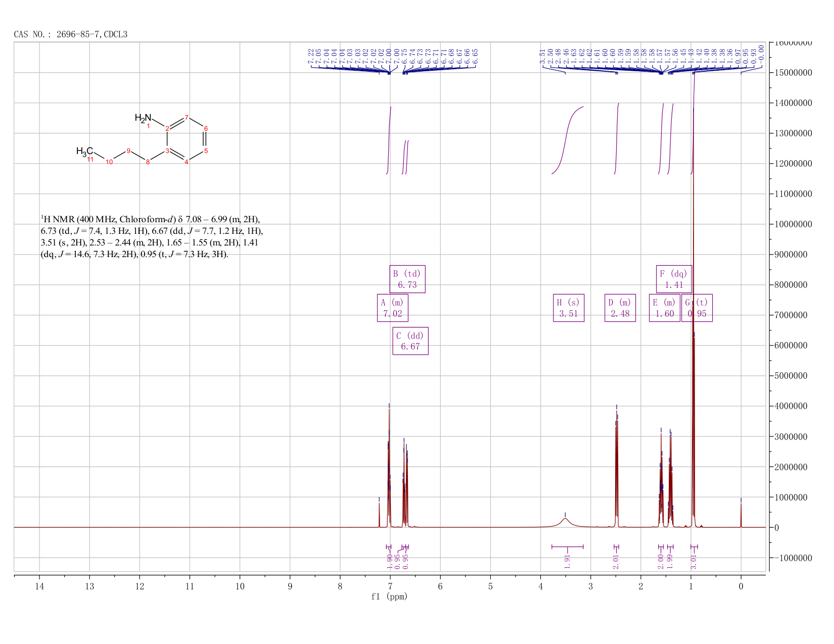Select the multiplet label box E (m) 1.60

665,308
